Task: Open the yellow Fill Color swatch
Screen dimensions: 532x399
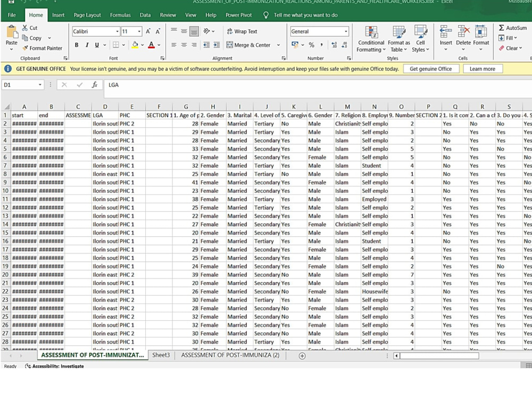Action: coord(135,45)
